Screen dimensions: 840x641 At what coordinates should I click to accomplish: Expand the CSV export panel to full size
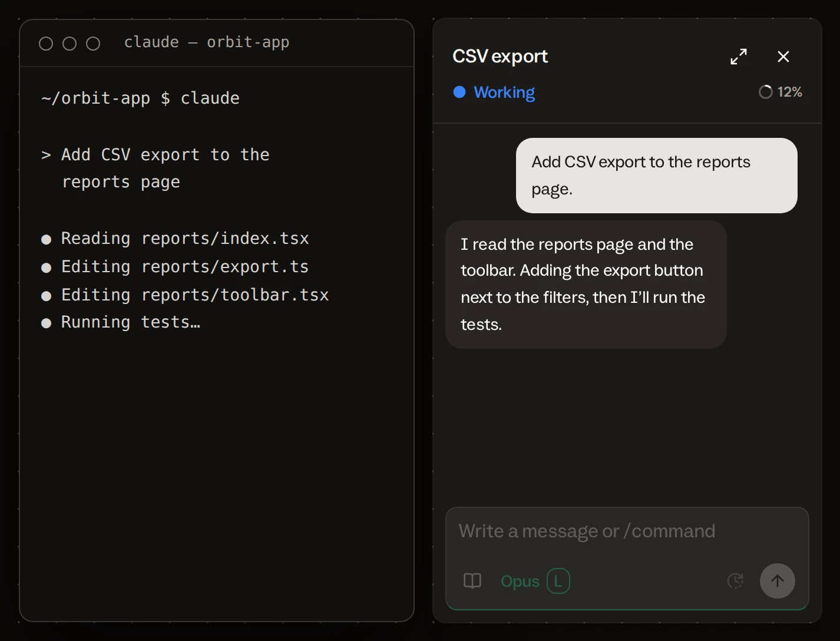coord(739,57)
